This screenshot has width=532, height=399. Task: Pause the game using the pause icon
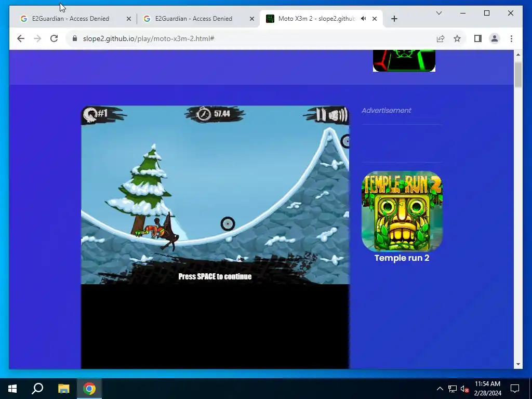point(321,115)
